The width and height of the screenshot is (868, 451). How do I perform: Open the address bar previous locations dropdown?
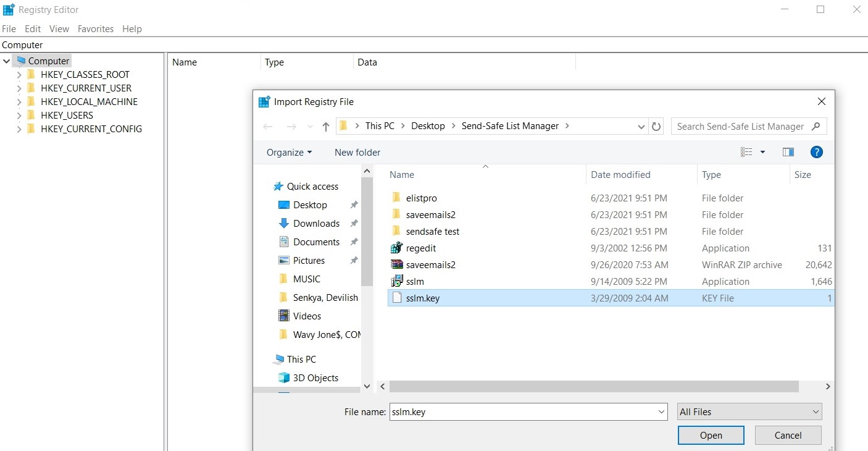pyautogui.click(x=641, y=127)
